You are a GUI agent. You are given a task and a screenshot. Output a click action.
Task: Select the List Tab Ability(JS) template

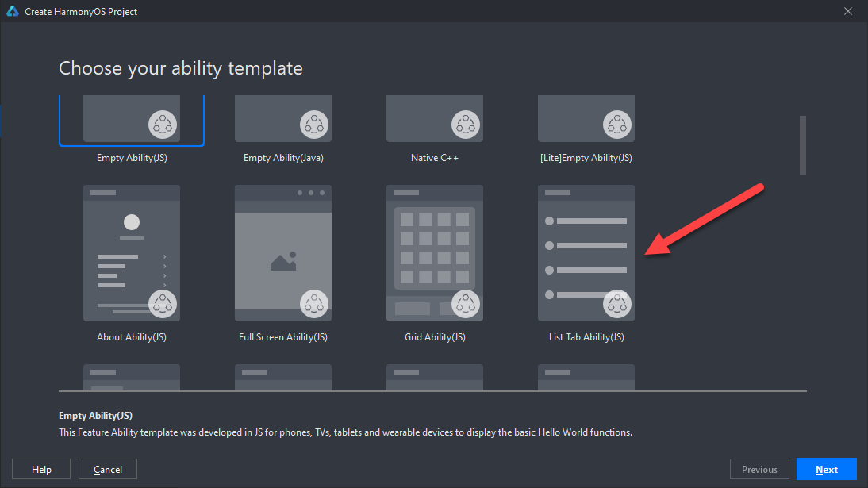pyautogui.click(x=586, y=253)
